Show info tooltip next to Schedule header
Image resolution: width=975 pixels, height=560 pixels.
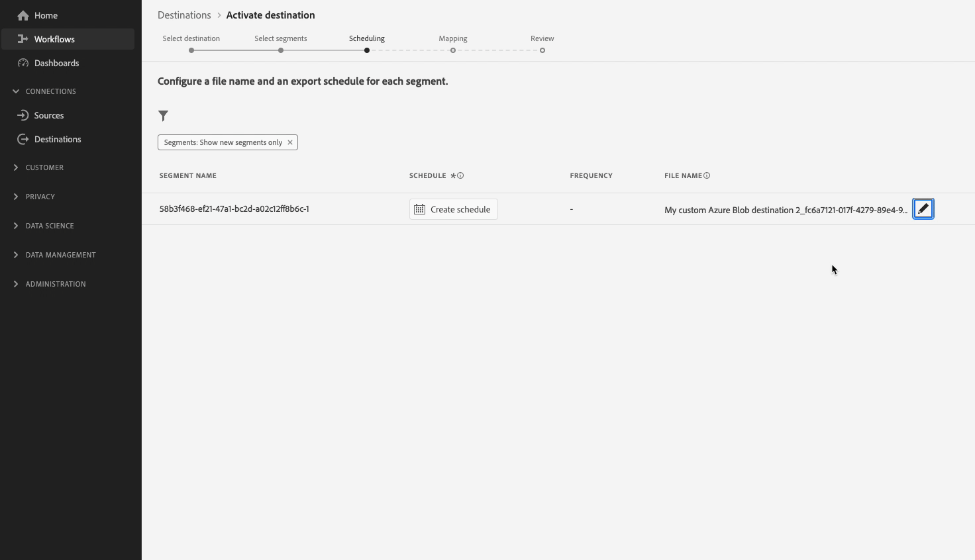460,175
